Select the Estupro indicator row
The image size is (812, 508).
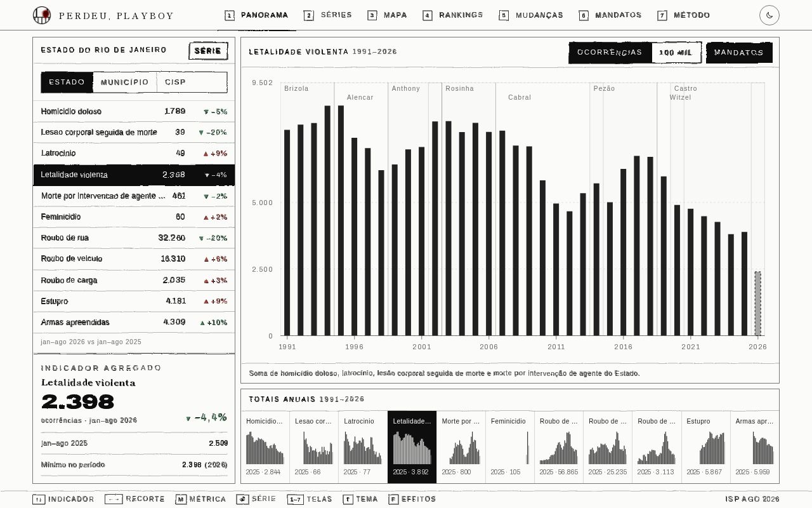134,301
